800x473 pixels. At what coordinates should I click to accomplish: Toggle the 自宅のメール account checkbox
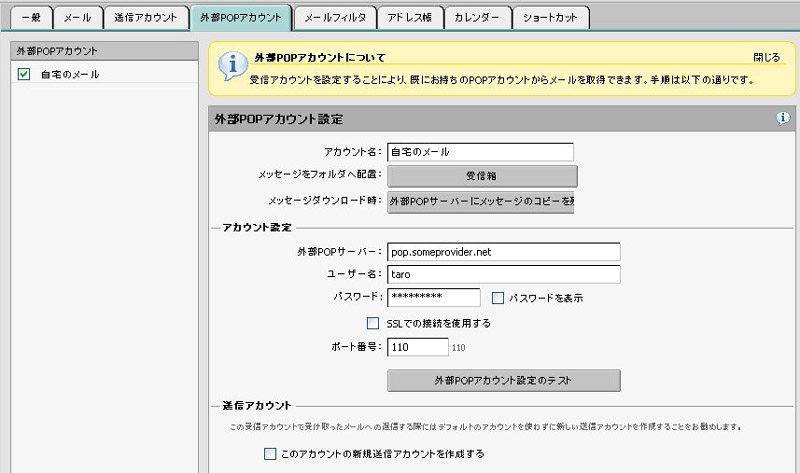[x=24, y=74]
